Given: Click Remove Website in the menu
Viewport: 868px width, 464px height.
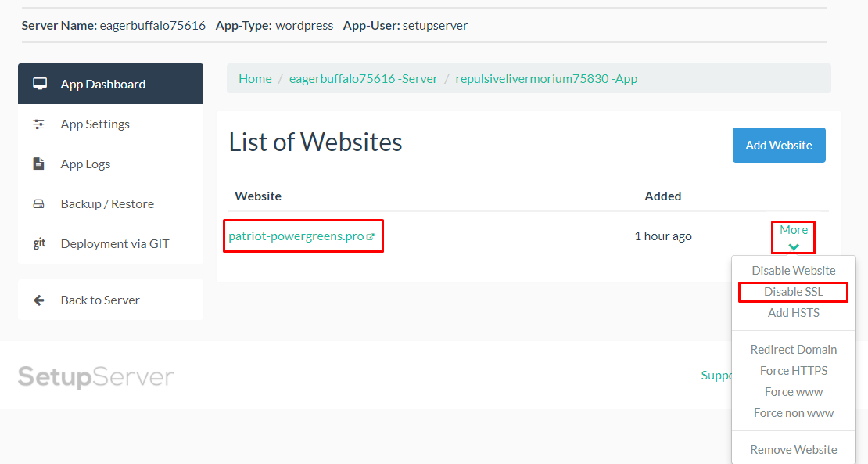Looking at the screenshot, I should (x=793, y=449).
